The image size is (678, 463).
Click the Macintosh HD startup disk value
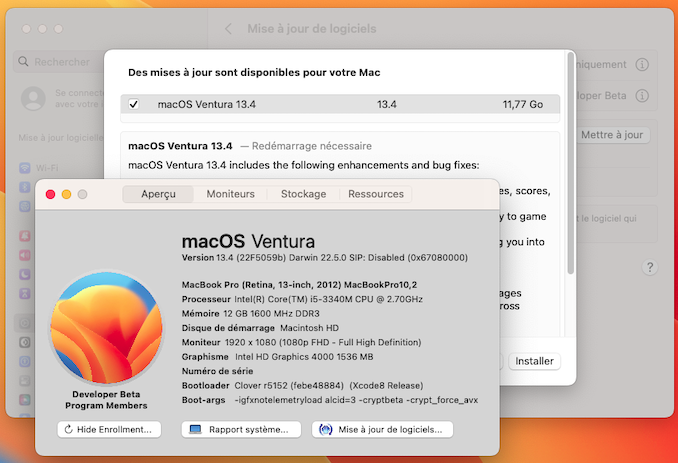[310, 328]
